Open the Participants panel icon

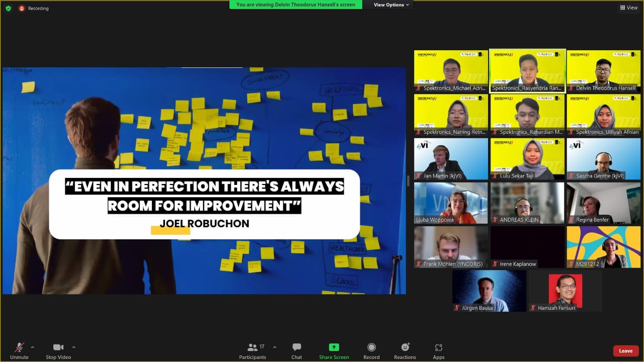coord(253,347)
